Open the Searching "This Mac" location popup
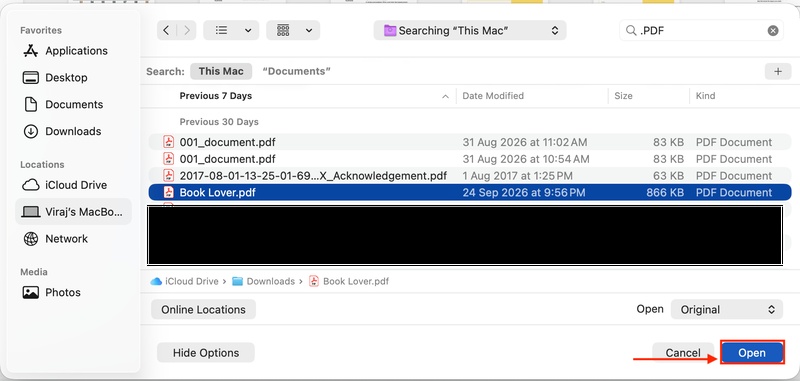Screen dimensions: 800x381 click(x=470, y=31)
